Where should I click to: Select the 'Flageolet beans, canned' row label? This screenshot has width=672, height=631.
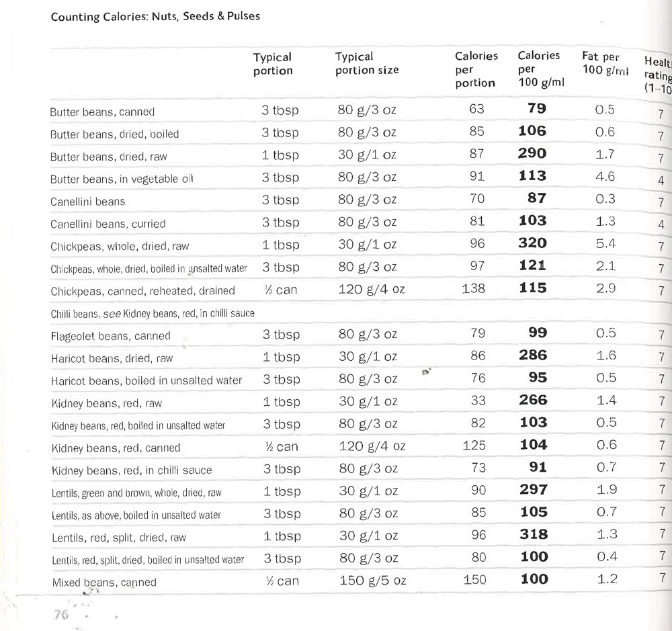click(110, 336)
